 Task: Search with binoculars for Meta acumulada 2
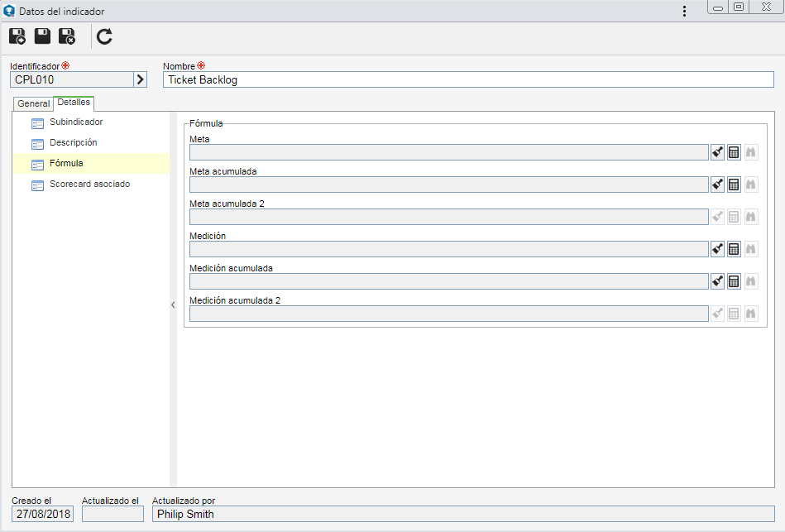coord(750,217)
